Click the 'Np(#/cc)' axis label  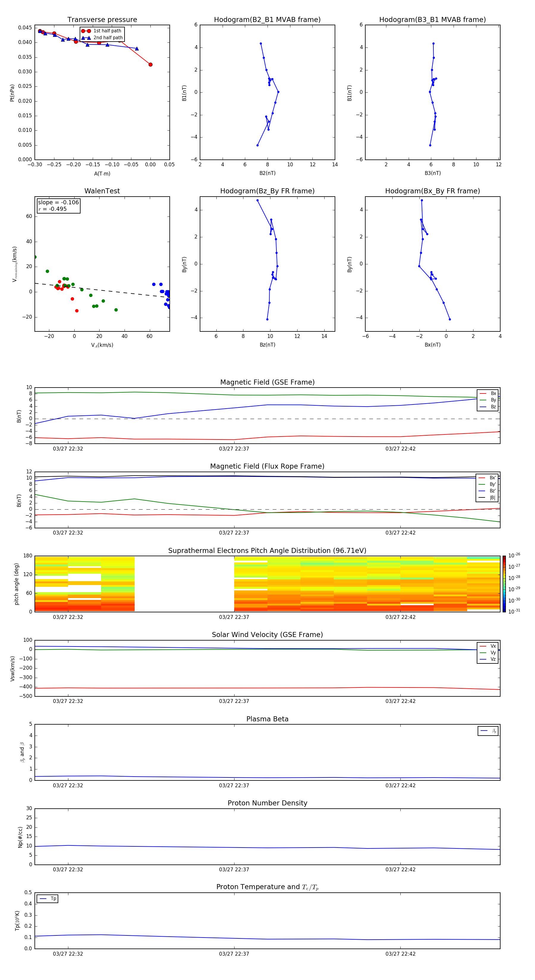20,837
